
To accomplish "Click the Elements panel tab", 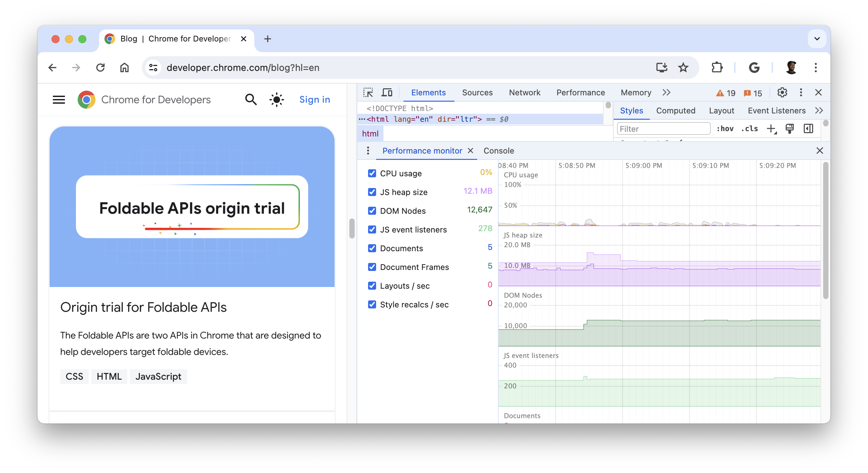I will tap(428, 92).
